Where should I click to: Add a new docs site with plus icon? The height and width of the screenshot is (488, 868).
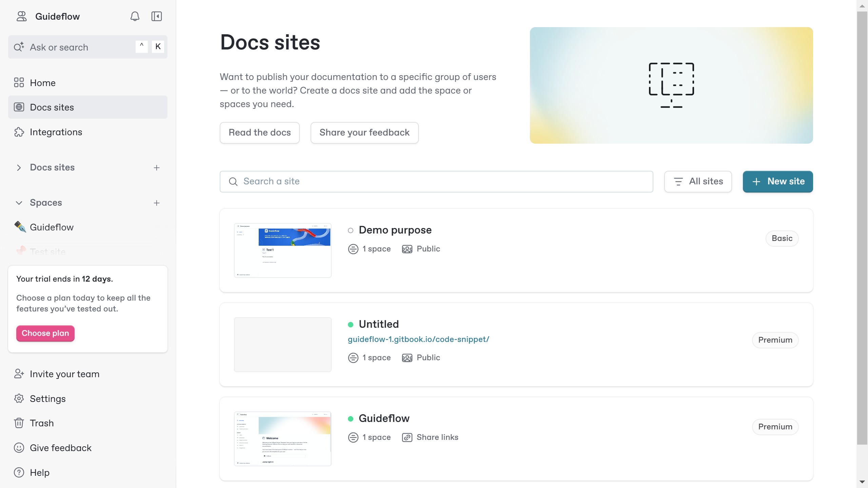click(x=157, y=167)
